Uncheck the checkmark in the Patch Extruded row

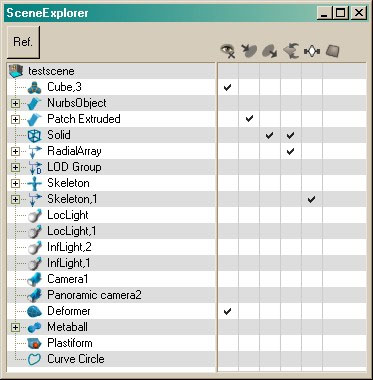(x=249, y=118)
